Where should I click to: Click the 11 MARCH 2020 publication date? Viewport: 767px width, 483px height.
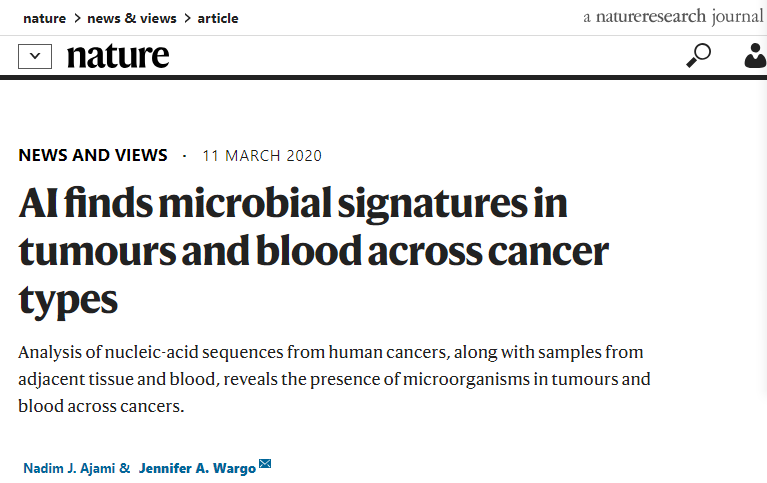[x=262, y=156]
